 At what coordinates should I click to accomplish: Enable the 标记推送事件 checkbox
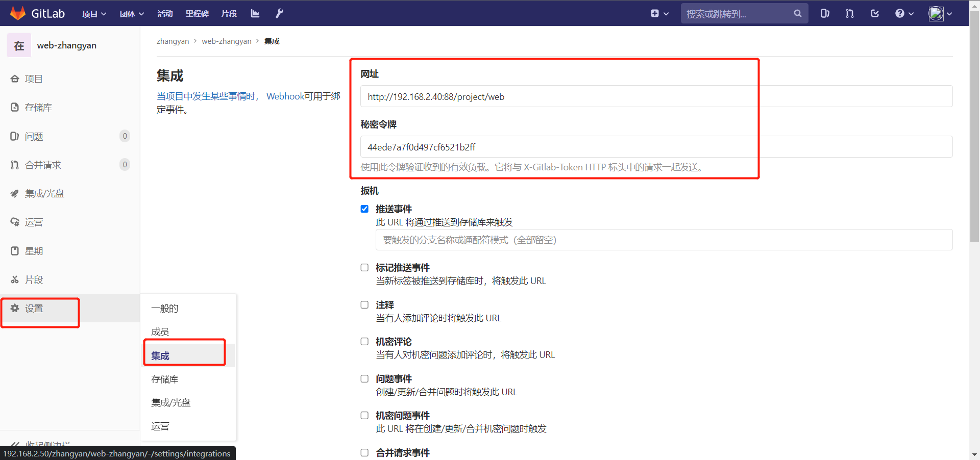tap(364, 268)
